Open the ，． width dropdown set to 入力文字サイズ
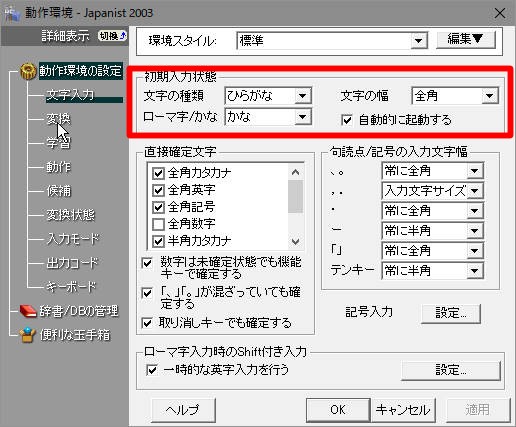516x427 pixels. [475, 191]
